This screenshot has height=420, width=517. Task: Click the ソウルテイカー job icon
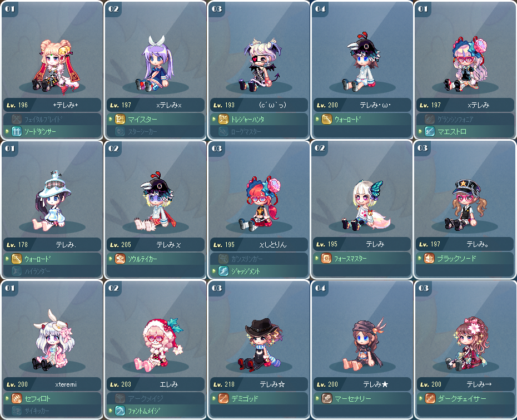(120, 259)
